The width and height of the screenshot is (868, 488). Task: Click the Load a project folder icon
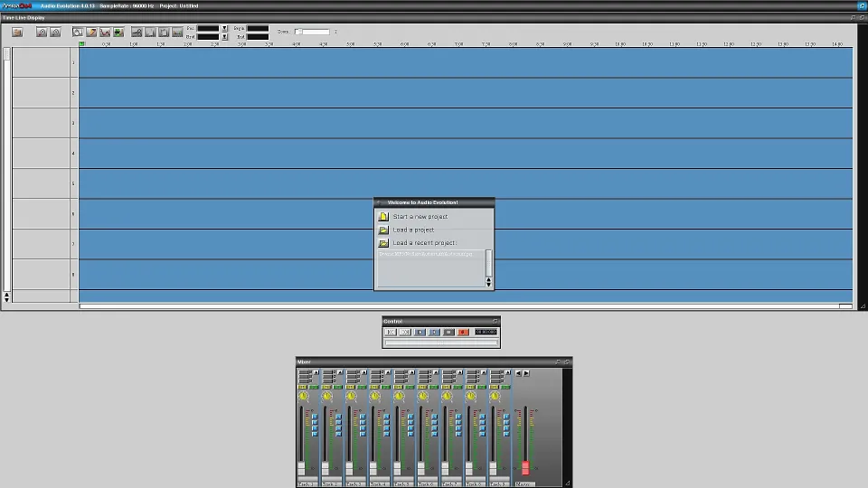pyautogui.click(x=383, y=230)
